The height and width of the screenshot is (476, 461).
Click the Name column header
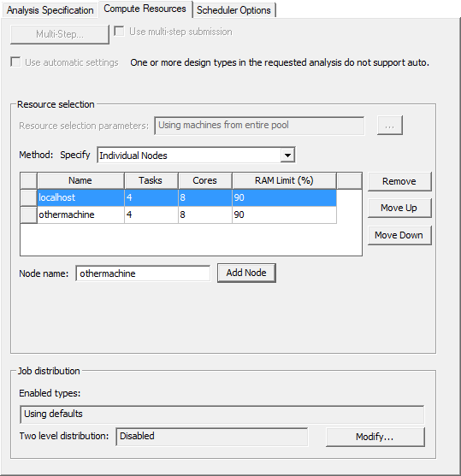point(80,180)
